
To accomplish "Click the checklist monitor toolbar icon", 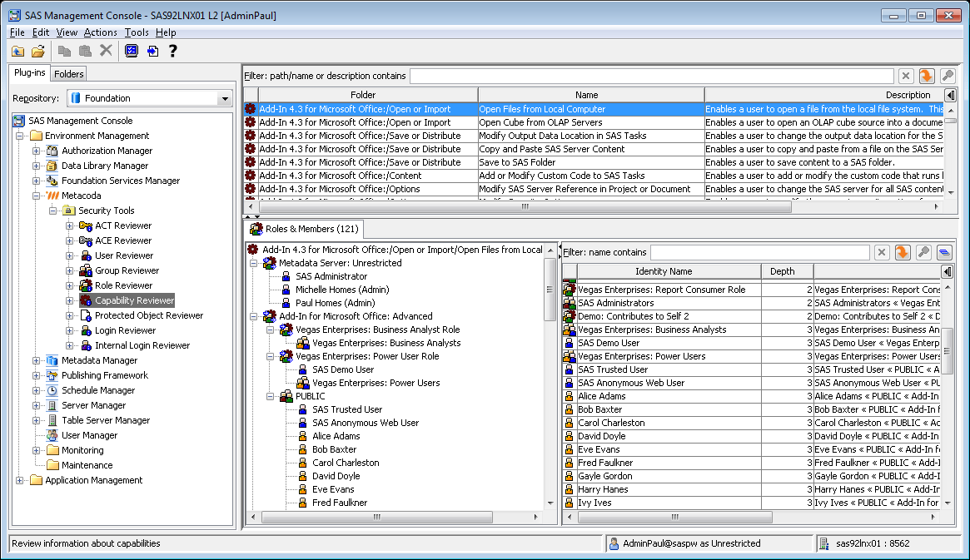I will (132, 51).
